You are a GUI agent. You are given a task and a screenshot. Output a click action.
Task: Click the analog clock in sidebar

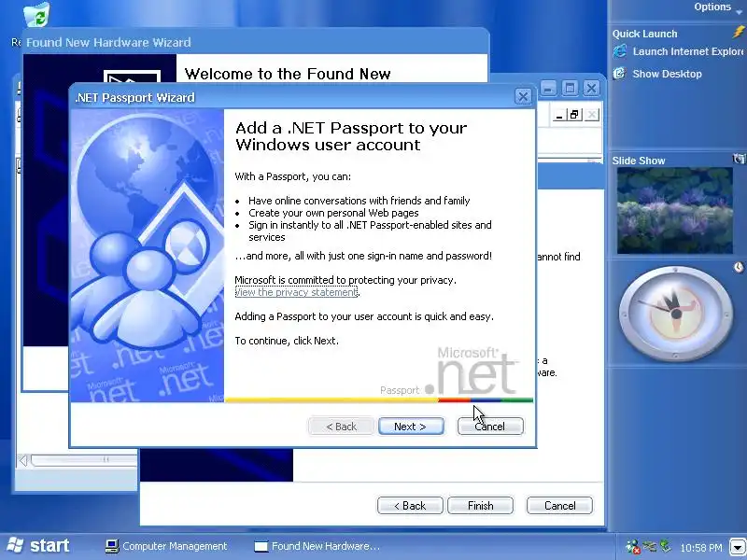tap(675, 314)
